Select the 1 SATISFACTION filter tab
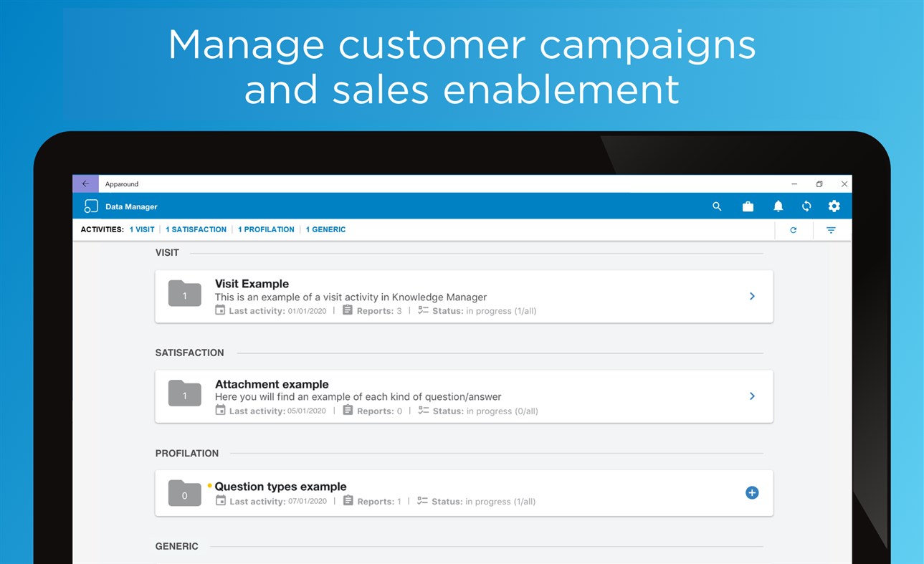 (196, 229)
